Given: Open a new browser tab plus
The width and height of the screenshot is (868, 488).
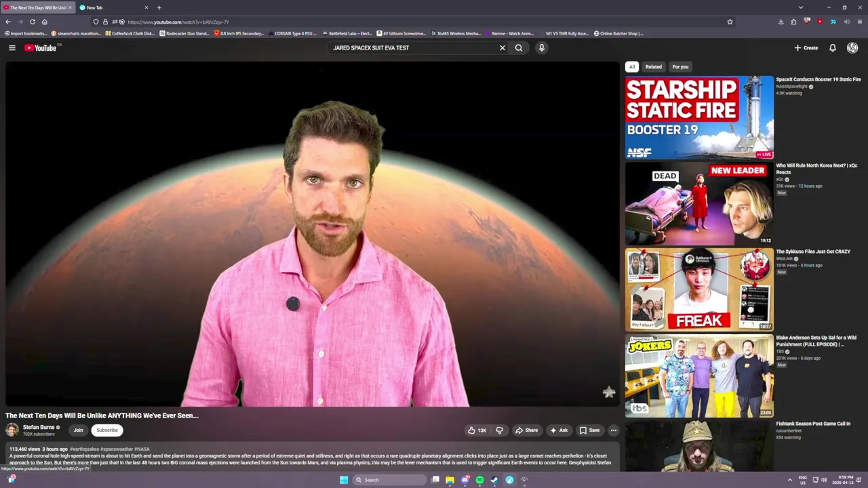Looking at the screenshot, I should pyautogui.click(x=159, y=7).
